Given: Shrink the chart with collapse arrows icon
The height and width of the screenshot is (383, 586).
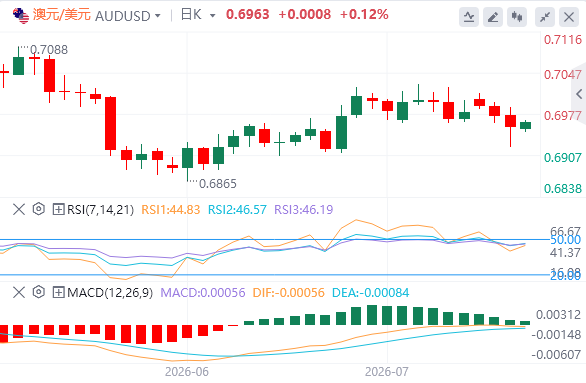Looking at the screenshot, I should click(545, 17).
